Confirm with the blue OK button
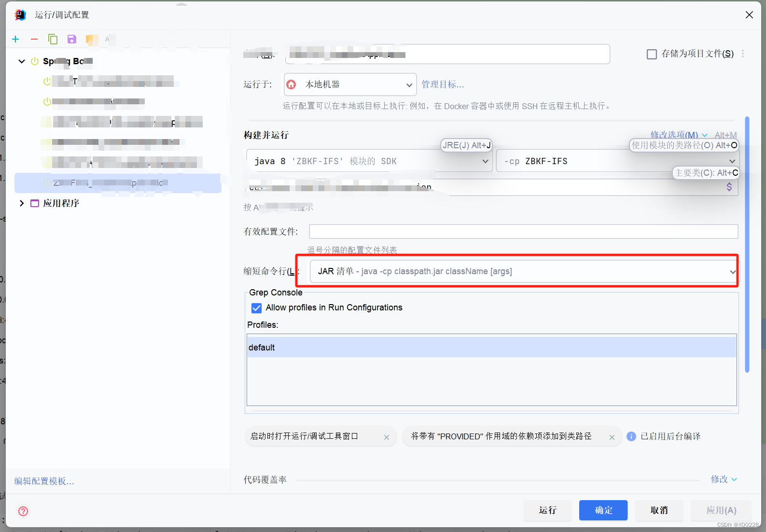 pyautogui.click(x=603, y=510)
